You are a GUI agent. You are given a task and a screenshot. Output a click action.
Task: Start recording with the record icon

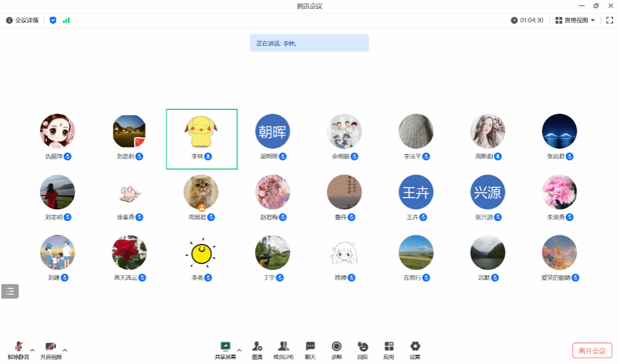click(x=336, y=346)
